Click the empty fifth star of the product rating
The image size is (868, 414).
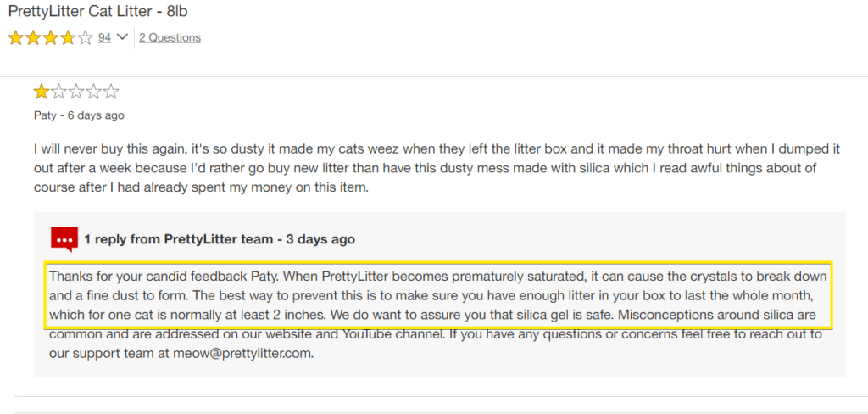(x=86, y=37)
